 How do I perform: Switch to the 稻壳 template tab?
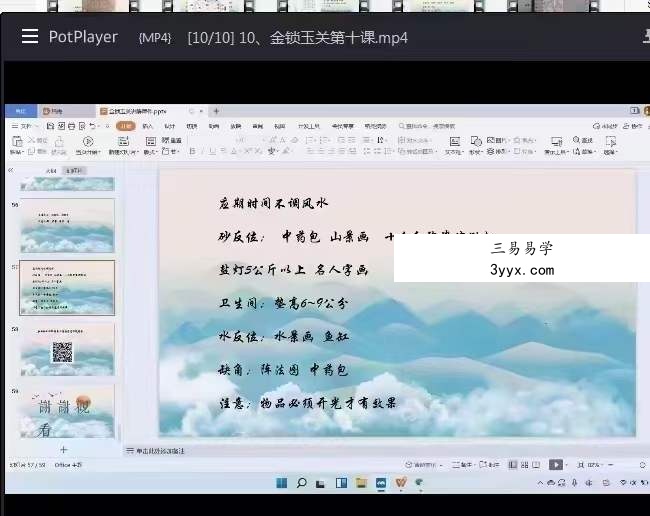[x=66, y=111]
